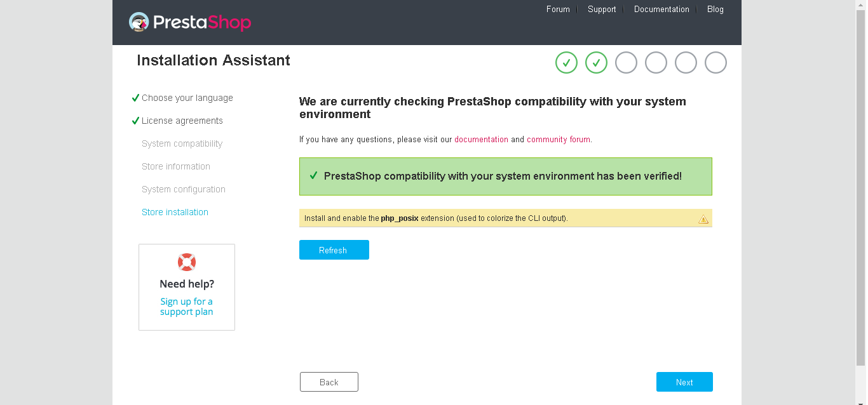Open the documentation link in the text
868x405 pixels.
coord(481,140)
